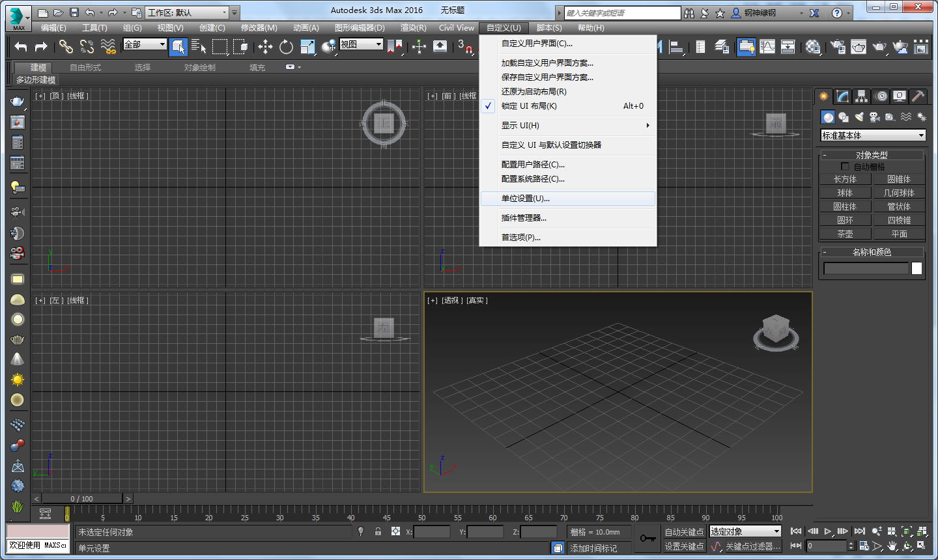Viewport: 938px width, 560px height.
Task: Click the Undo arrow in main toolbar
Action: click(21, 46)
